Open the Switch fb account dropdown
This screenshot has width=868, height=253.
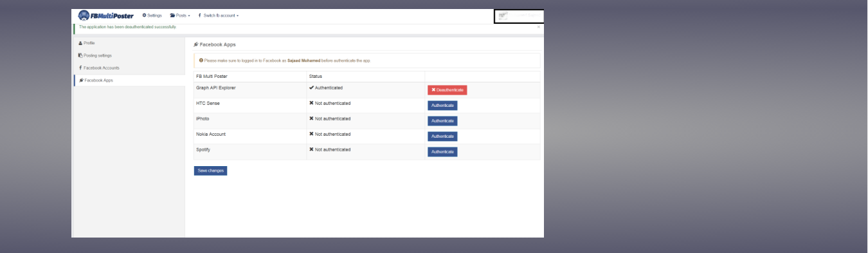tap(218, 15)
